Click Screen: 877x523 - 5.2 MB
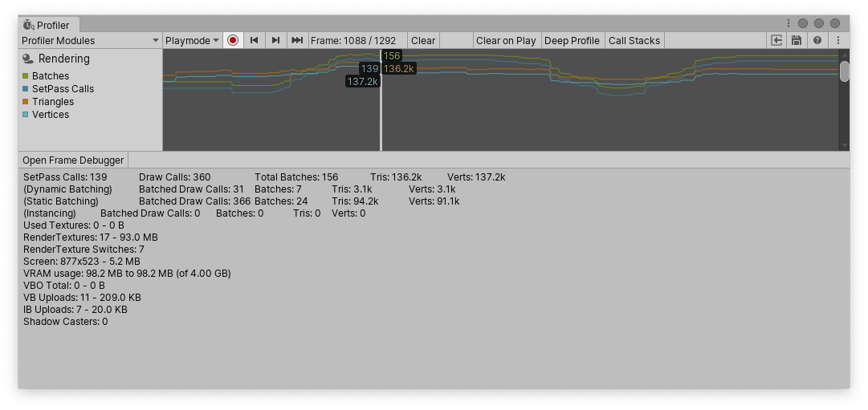 pos(82,261)
